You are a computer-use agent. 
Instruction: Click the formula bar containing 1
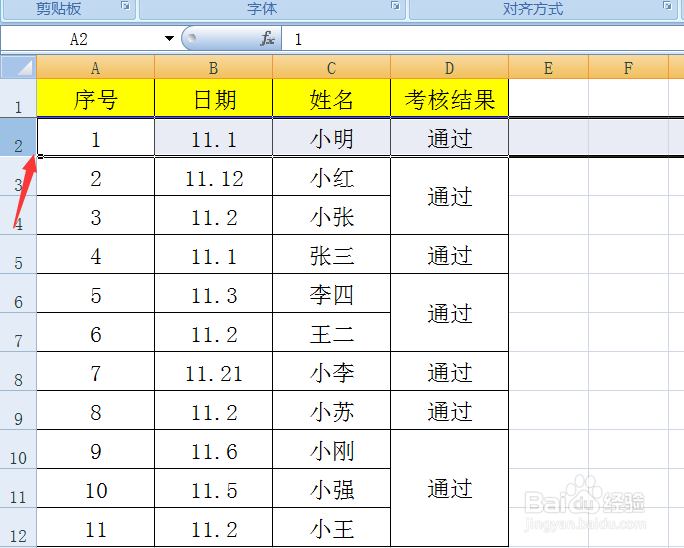(483, 39)
